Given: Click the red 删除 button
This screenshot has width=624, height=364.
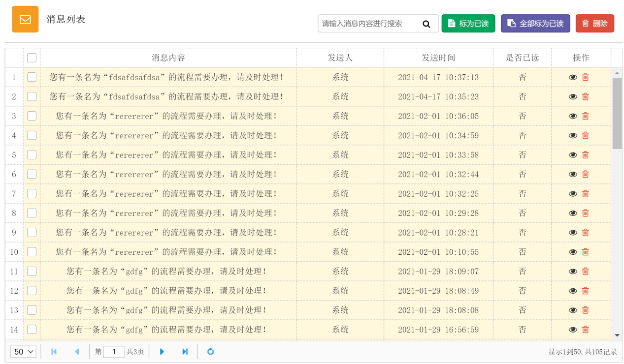Looking at the screenshot, I should (x=595, y=24).
